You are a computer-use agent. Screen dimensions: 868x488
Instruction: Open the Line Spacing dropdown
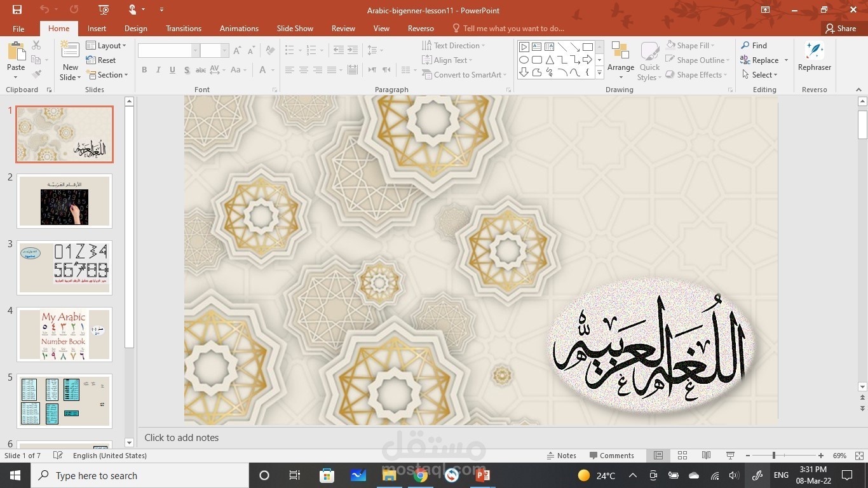374,50
